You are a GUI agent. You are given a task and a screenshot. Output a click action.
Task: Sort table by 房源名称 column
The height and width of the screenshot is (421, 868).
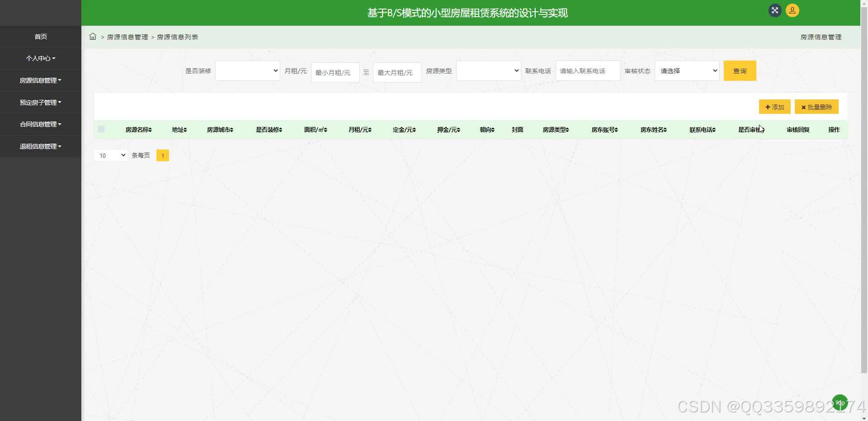[139, 130]
